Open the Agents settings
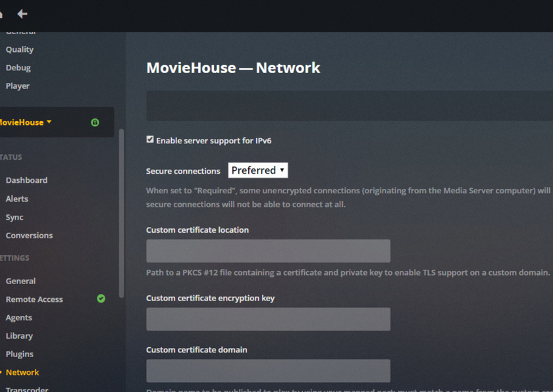The height and width of the screenshot is (392, 553). coord(18,318)
